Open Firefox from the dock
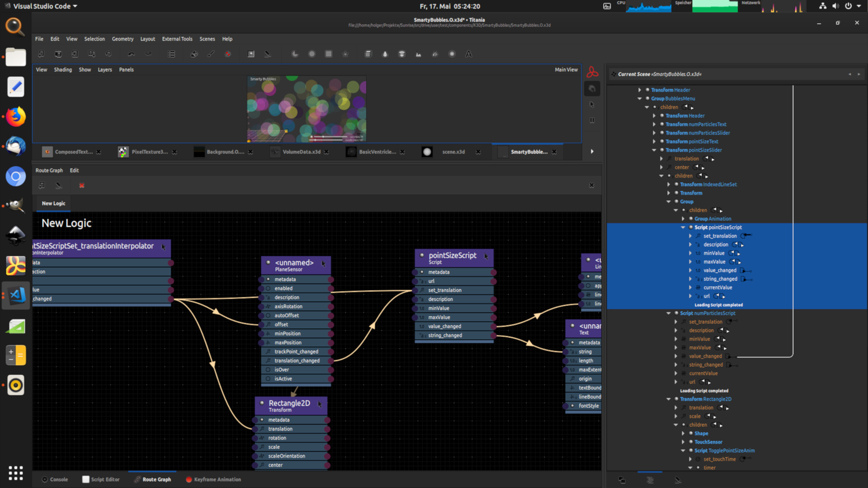868x488 pixels. [x=15, y=116]
